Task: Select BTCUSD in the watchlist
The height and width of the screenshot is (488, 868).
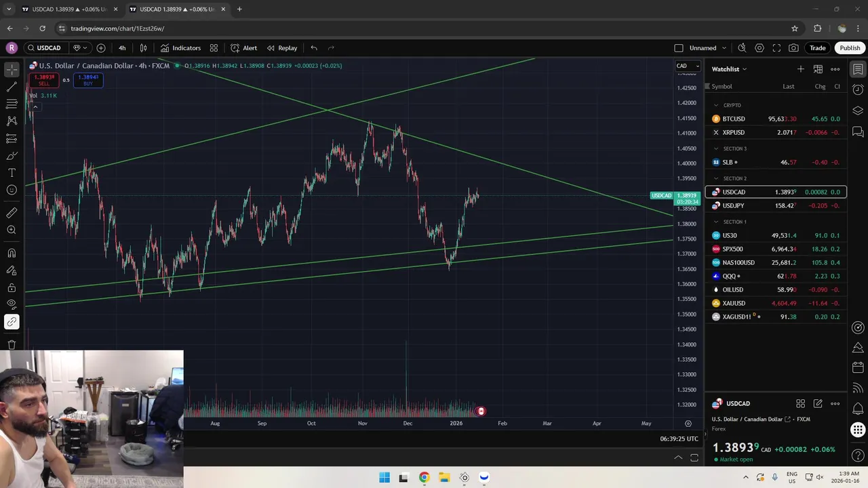Action: [x=776, y=119]
